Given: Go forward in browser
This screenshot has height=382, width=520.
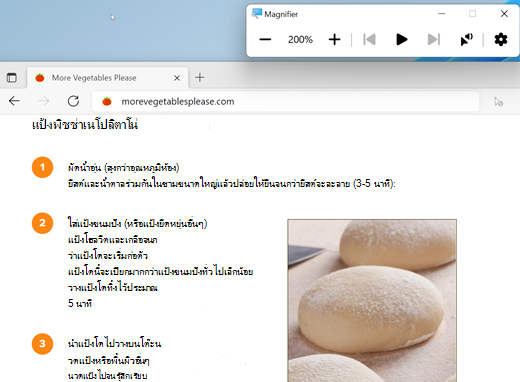Looking at the screenshot, I should click(44, 101).
